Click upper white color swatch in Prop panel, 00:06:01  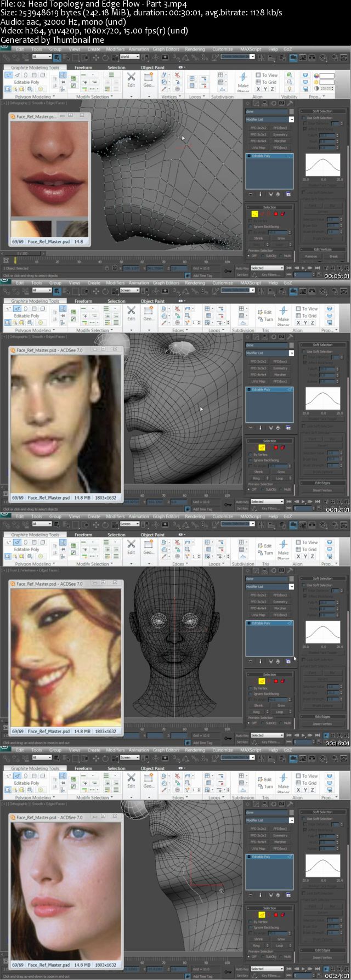coord(327,76)
